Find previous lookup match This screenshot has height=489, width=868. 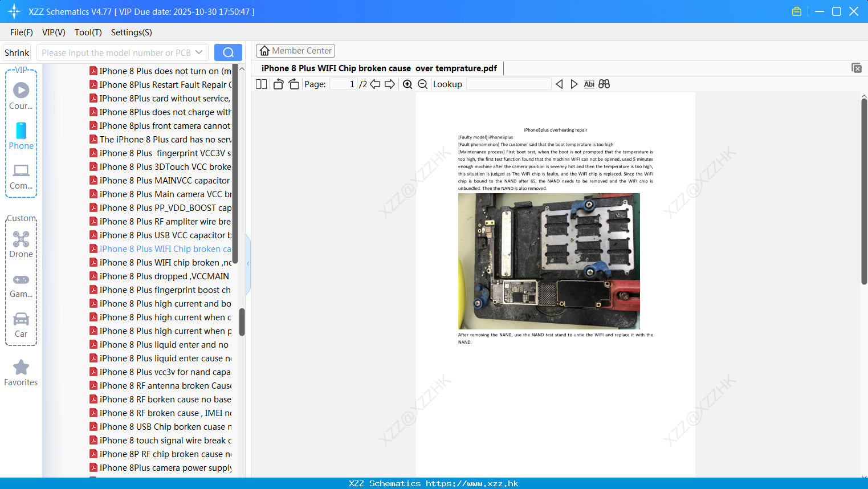[x=559, y=84]
